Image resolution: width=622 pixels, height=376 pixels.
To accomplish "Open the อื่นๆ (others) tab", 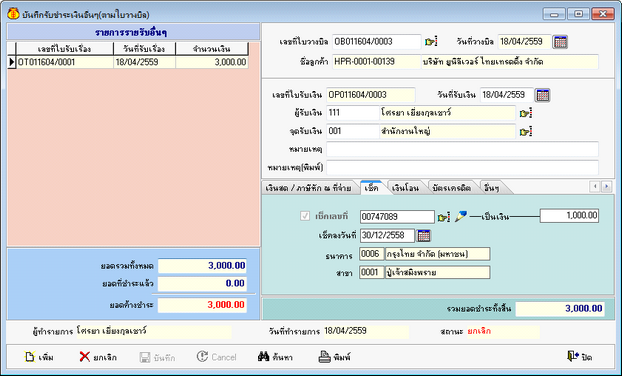I will [492, 188].
